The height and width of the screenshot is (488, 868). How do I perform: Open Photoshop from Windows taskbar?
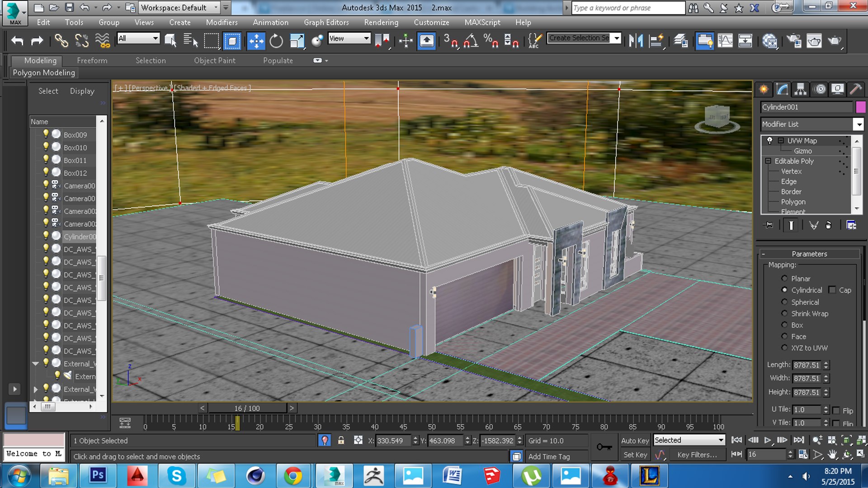click(98, 475)
